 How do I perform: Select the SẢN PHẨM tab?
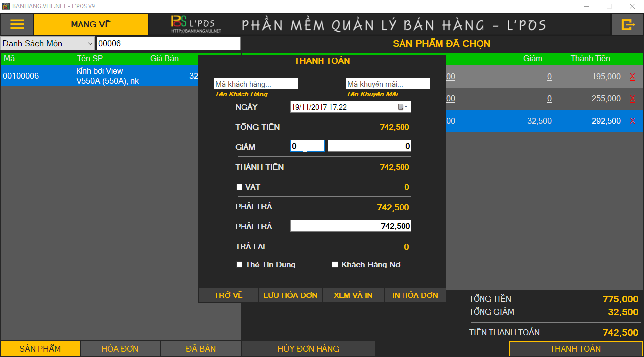[x=40, y=349]
